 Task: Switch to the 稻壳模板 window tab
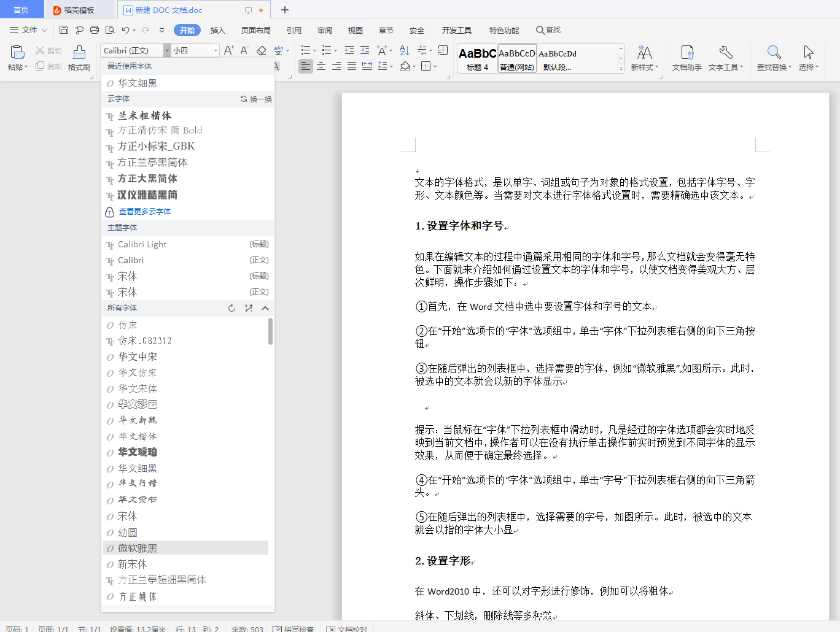(79, 10)
